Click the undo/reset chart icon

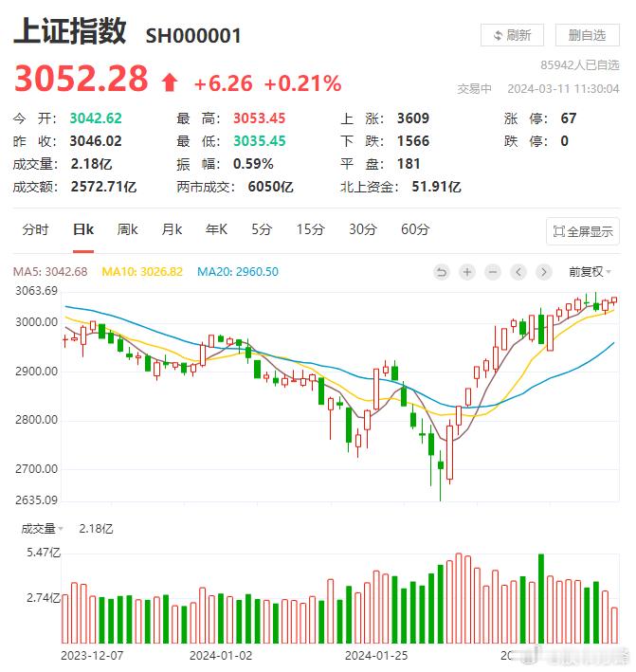(441, 272)
